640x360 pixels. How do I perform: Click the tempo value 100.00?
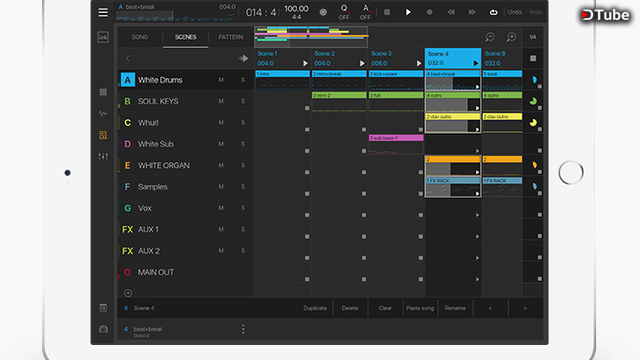pos(296,9)
